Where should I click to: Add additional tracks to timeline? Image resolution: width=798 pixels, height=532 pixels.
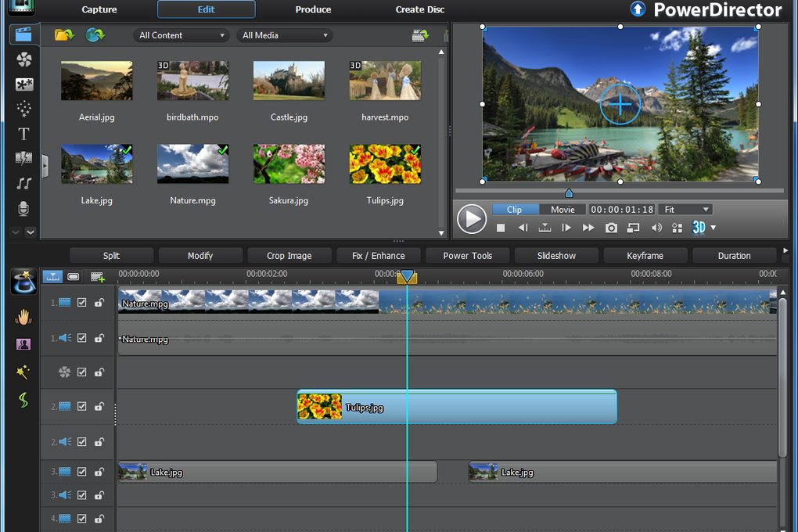[97, 277]
